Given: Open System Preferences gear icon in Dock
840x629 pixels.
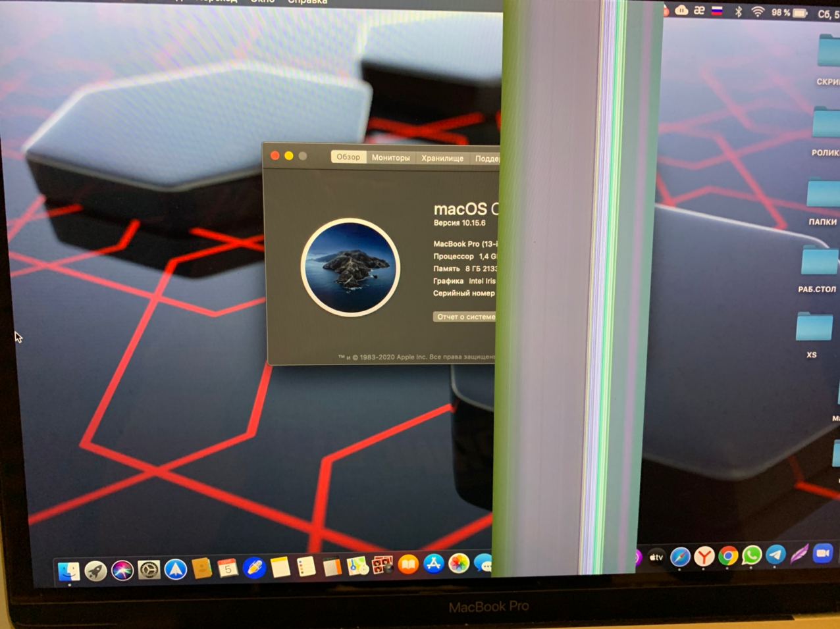Looking at the screenshot, I should (x=149, y=570).
